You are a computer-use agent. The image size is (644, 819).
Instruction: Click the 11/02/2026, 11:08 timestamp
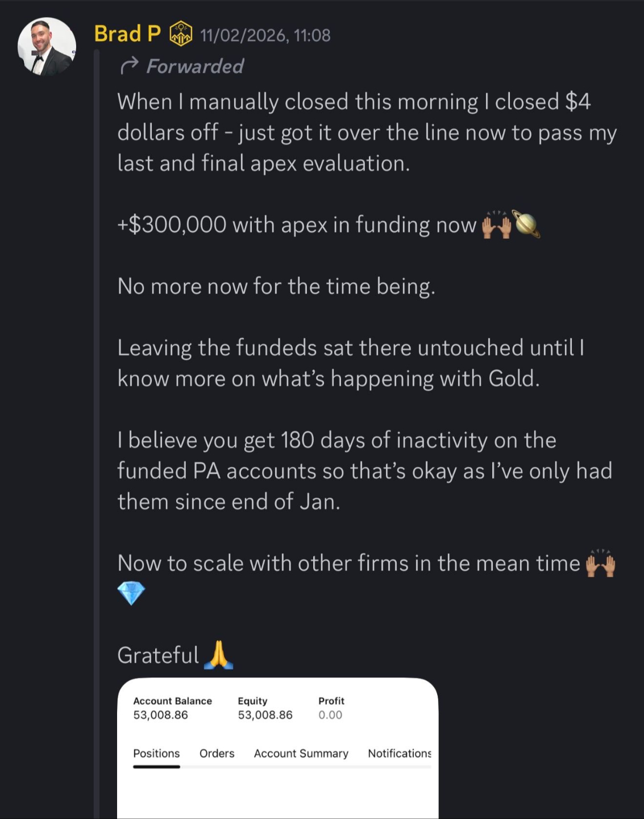(265, 35)
